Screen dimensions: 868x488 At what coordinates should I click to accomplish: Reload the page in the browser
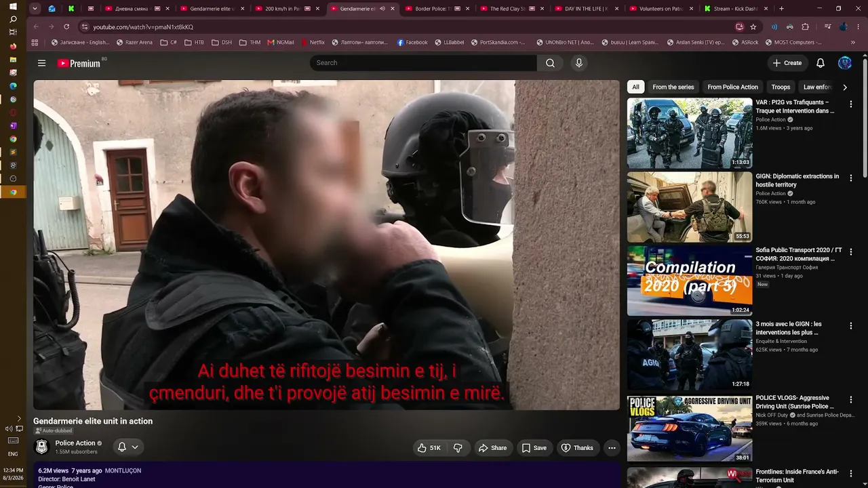click(x=66, y=27)
